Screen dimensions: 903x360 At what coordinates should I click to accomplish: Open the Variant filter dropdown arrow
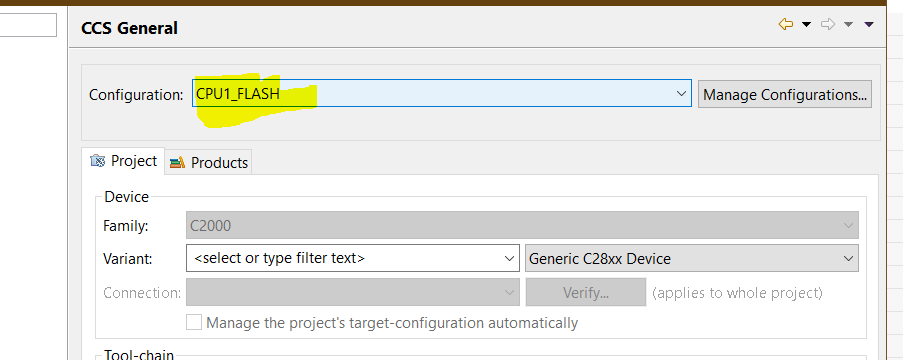(509, 259)
